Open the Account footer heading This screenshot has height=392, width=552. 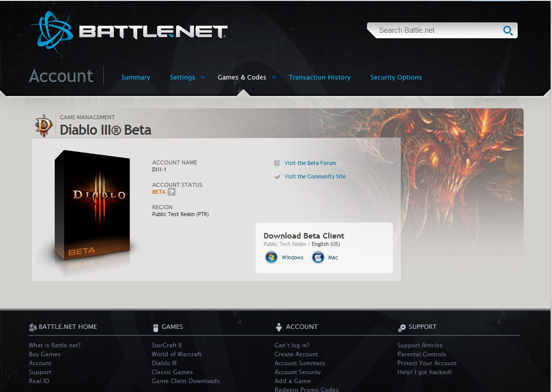(302, 327)
